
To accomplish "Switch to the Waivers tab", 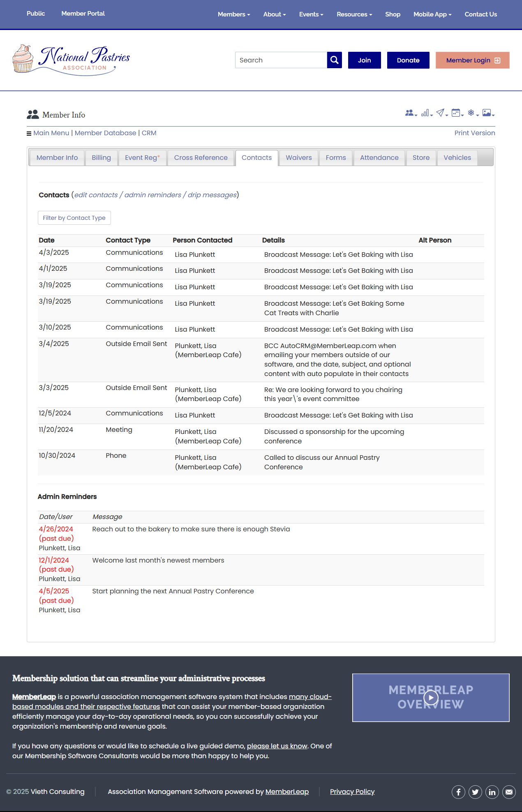I will click(x=299, y=158).
